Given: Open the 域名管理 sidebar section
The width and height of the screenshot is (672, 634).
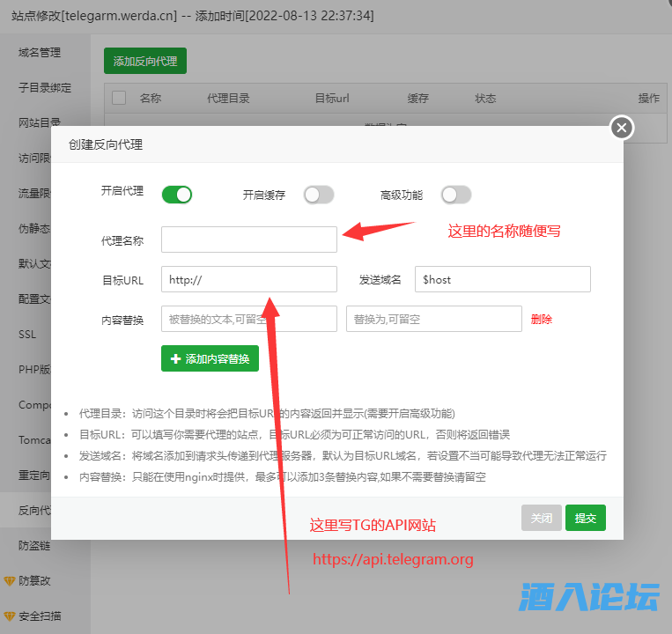Looking at the screenshot, I should click(40, 53).
